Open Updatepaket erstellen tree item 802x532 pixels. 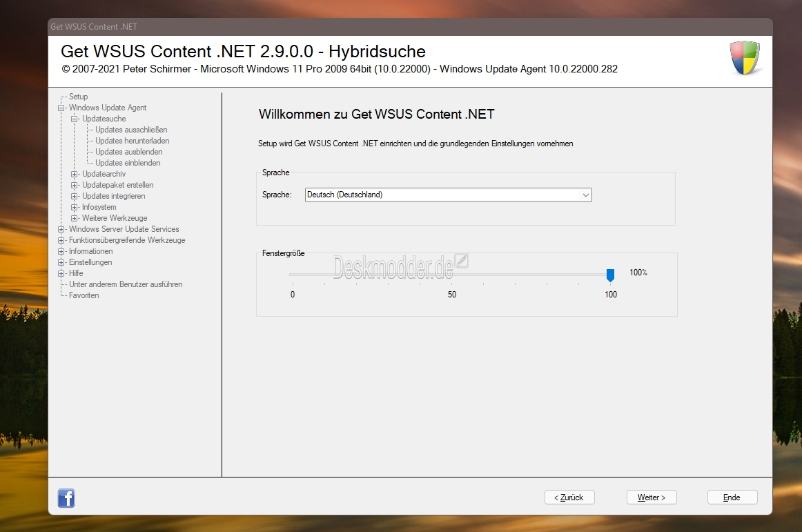(x=117, y=185)
